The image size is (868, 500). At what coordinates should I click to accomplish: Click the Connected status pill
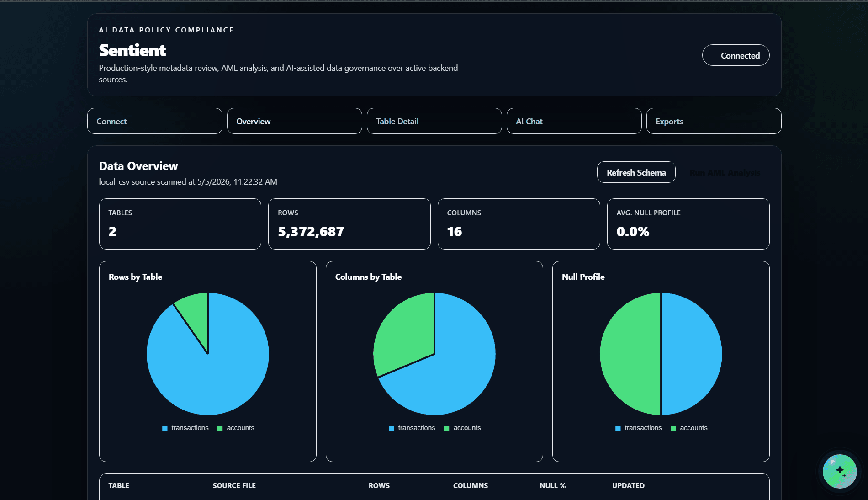tap(736, 55)
